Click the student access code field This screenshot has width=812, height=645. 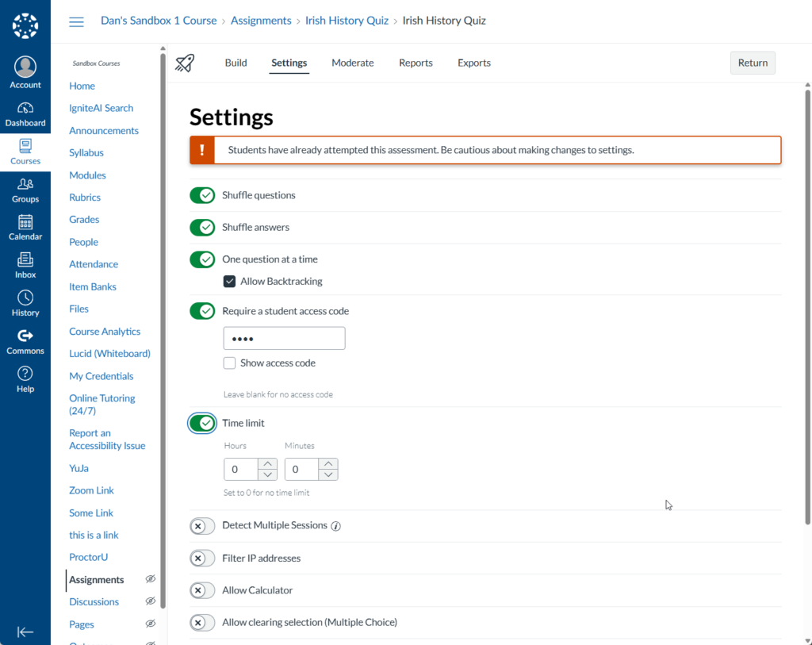[x=284, y=338]
